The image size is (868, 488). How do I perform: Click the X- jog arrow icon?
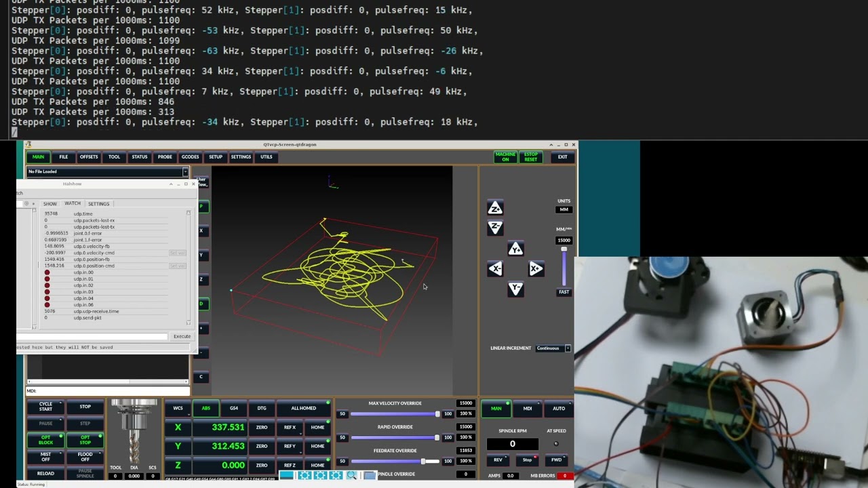pyautogui.click(x=495, y=269)
